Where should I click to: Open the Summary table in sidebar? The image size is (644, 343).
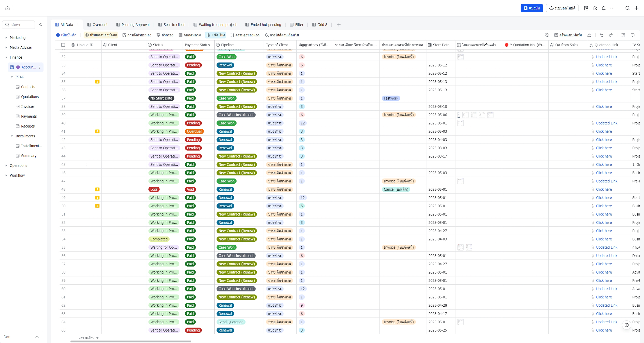pyautogui.click(x=29, y=156)
